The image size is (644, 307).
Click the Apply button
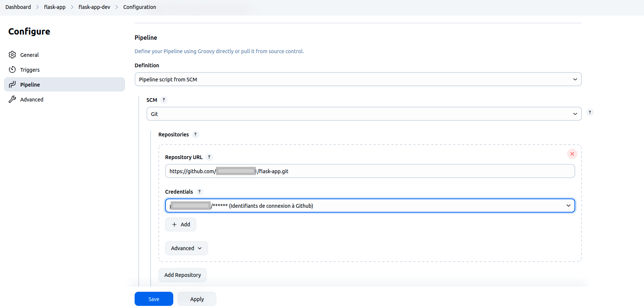tap(197, 299)
